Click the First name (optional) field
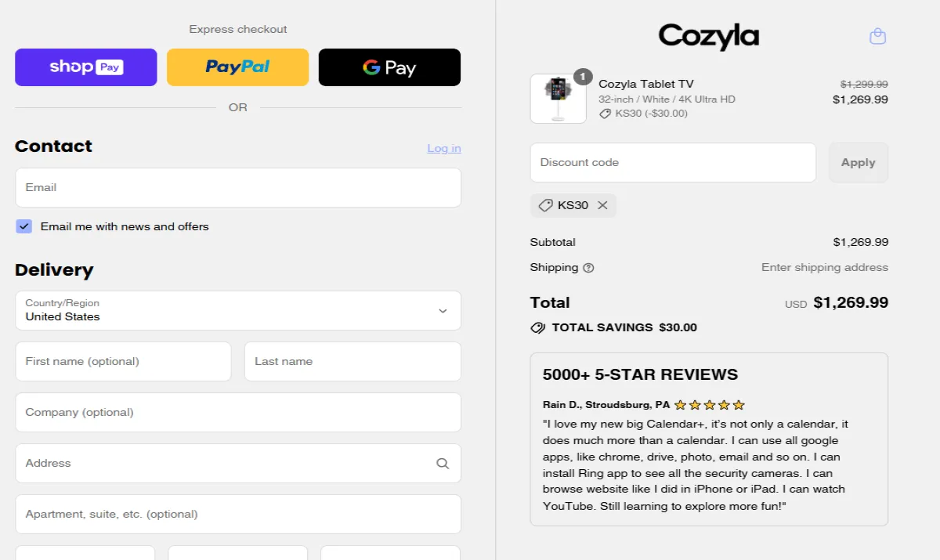This screenshot has height=560, width=940. [123, 362]
